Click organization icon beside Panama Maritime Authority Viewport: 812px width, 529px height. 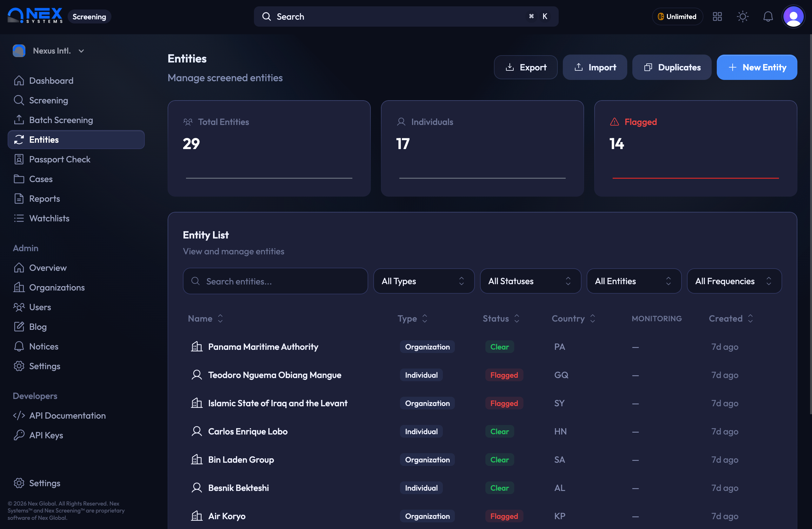coord(197,347)
